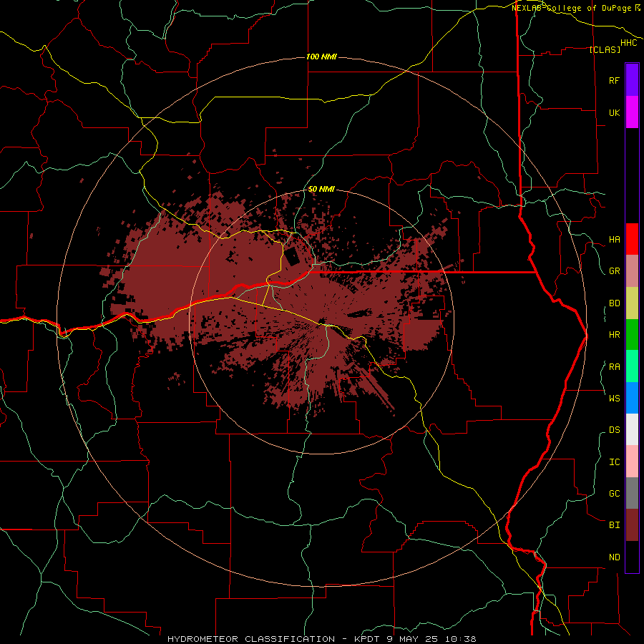Click the green HR legend swatch
The image size is (644, 644).
coord(632,334)
